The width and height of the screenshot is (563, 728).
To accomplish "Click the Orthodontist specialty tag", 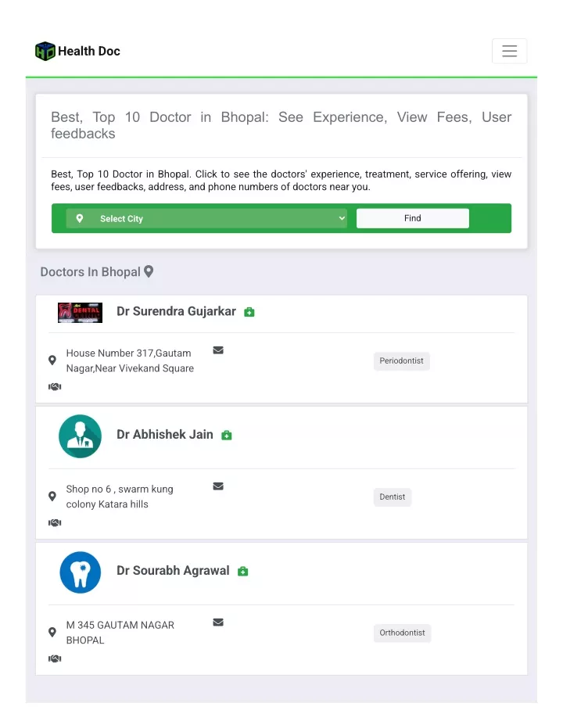I will pyautogui.click(x=403, y=633).
